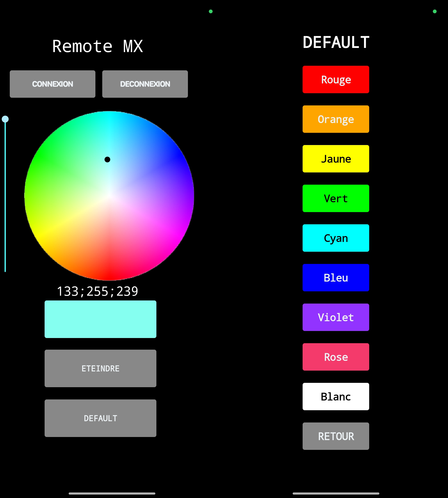The width and height of the screenshot is (448, 498).
Task: Choose the Jaune color preset
Action: [x=336, y=159]
